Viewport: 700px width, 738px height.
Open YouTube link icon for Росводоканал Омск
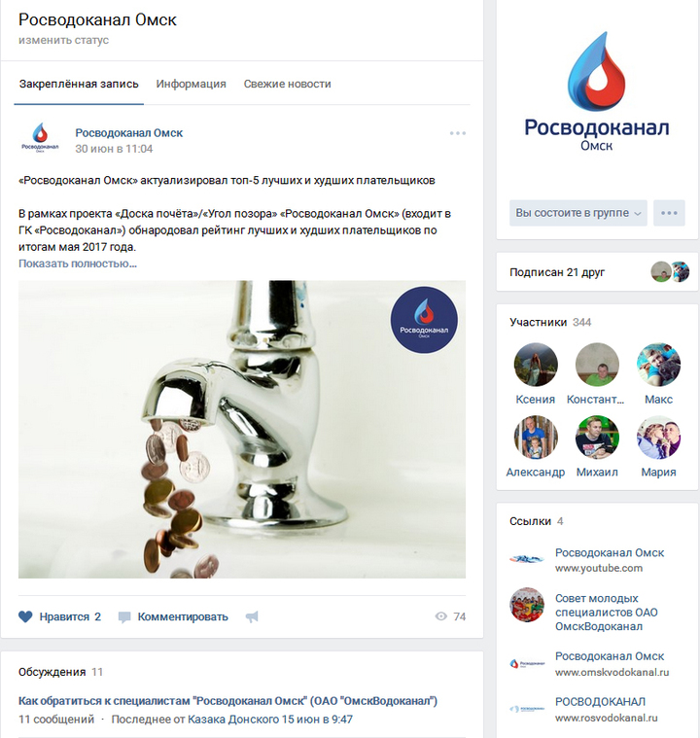(527, 559)
